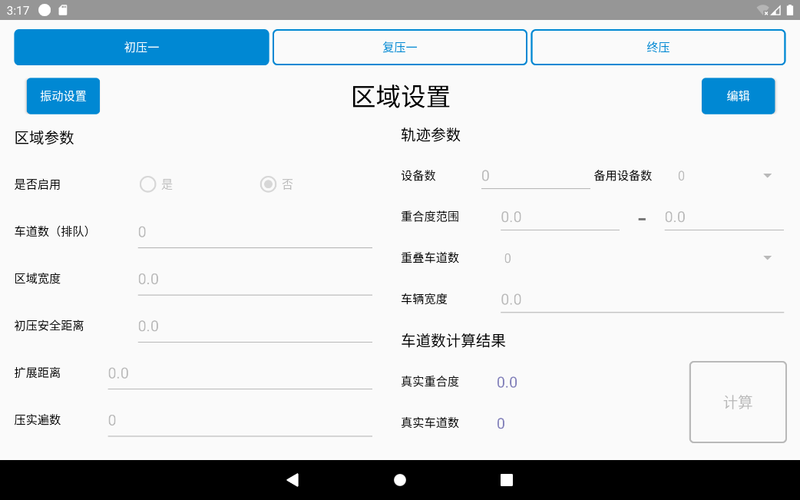Click the battery icon in status bar
Image resolution: width=800 pixels, height=500 pixels.
790,10
